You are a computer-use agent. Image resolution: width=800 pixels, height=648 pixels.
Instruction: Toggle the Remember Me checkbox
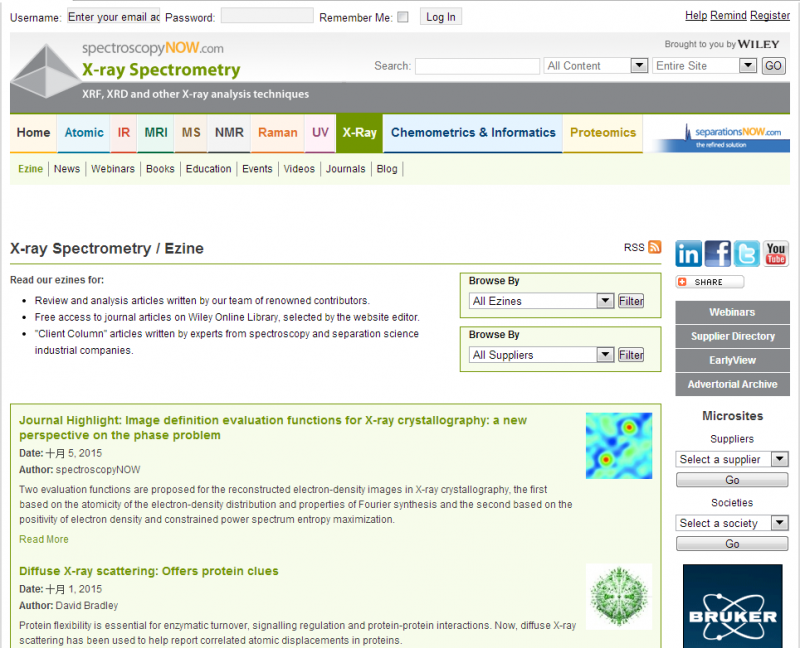403,17
